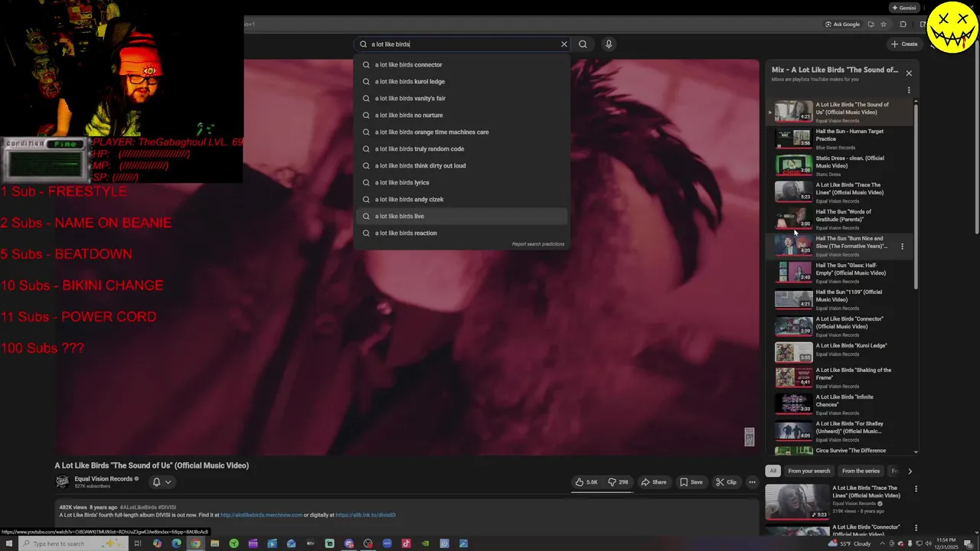This screenshot has height=551, width=980.
Task: Choose suggestion 'a lot like birds lyrics'
Action: [462, 183]
